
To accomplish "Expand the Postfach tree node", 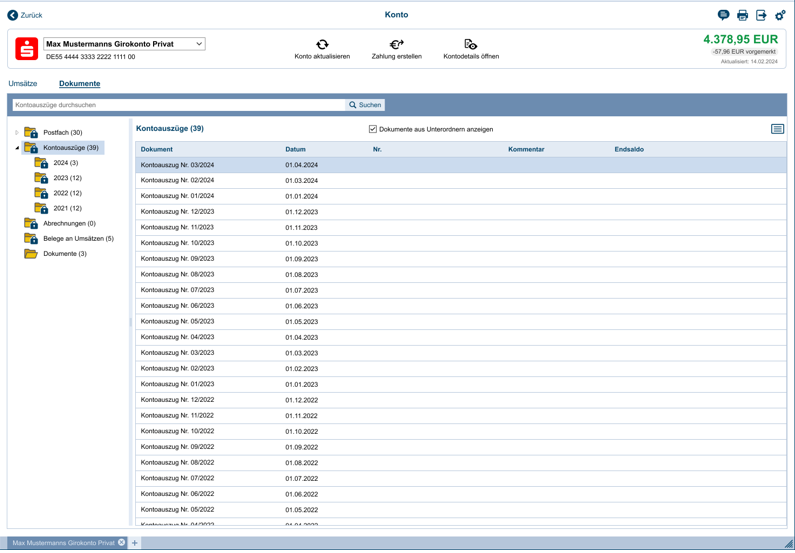I will [x=17, y=132].
